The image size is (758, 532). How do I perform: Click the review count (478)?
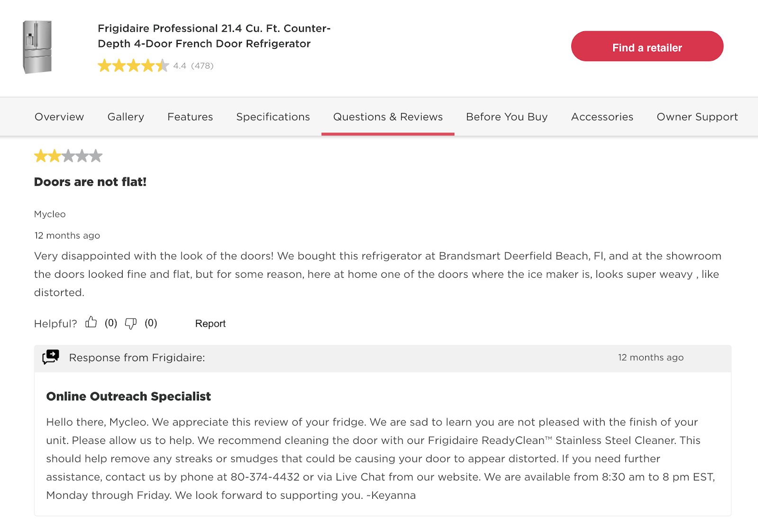202,66
